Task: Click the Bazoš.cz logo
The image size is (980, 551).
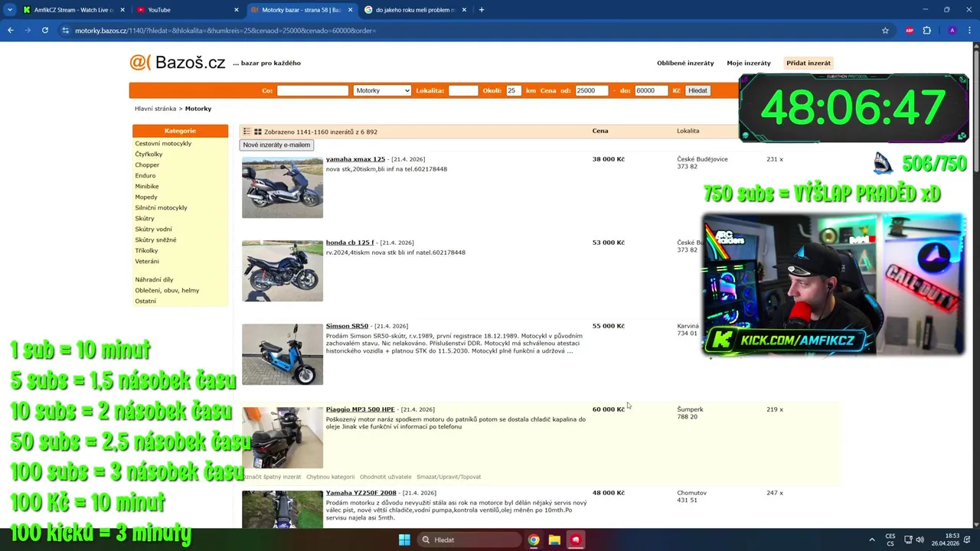Action: [x=178, y=63]
